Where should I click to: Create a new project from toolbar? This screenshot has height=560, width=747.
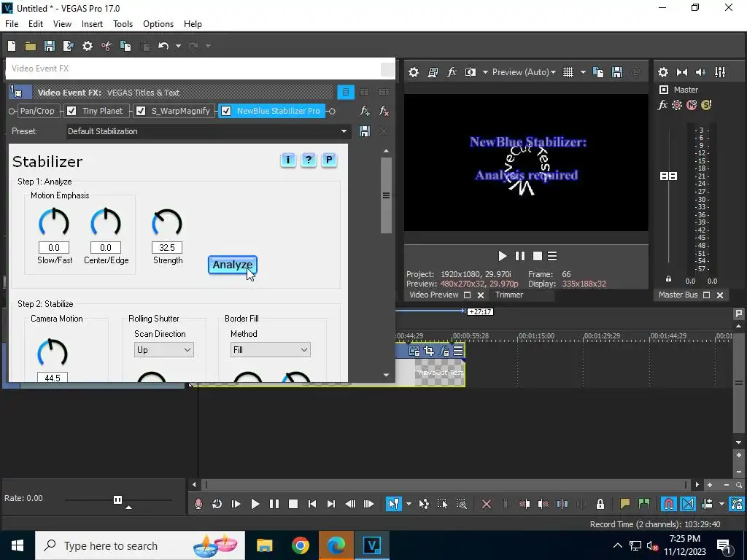[x=12, y=46]
